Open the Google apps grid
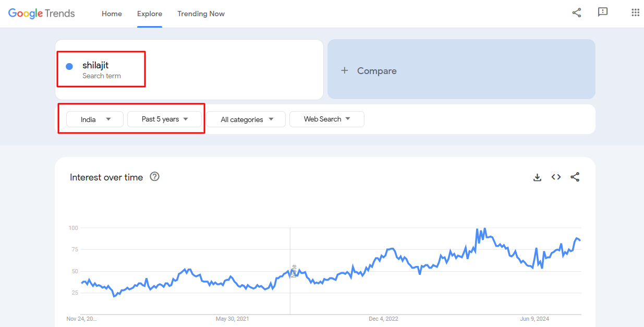This screenshot has height=327, width=644. [x=635, y=13]
